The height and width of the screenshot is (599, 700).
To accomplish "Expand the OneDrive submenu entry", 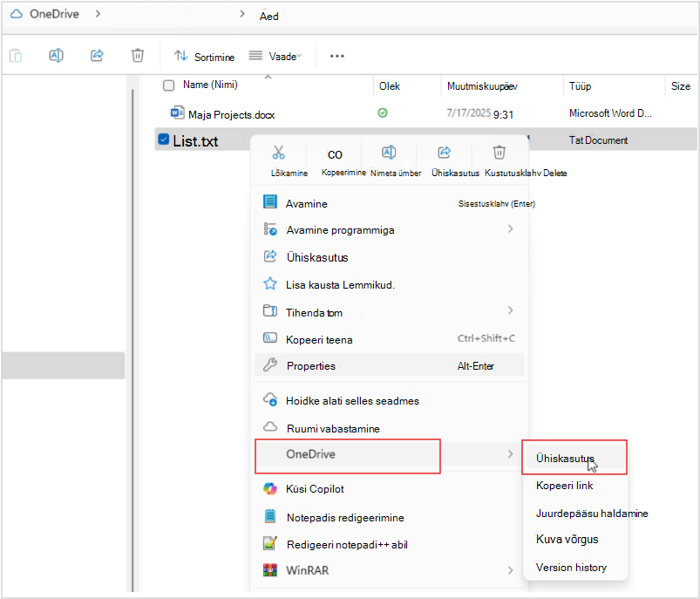I will click(x=389, y=455).
